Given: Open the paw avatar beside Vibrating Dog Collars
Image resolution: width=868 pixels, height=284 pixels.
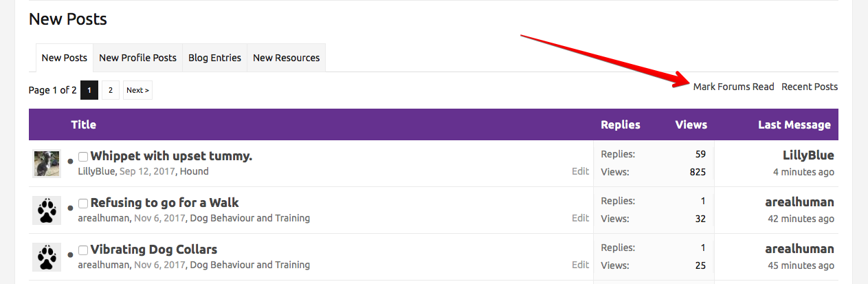Looking at the screenshot, I should point(47,257).
